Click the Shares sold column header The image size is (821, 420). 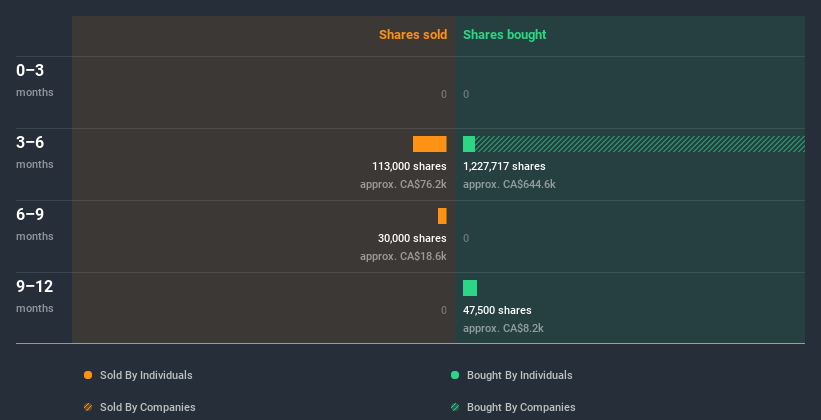coord(413,35)
